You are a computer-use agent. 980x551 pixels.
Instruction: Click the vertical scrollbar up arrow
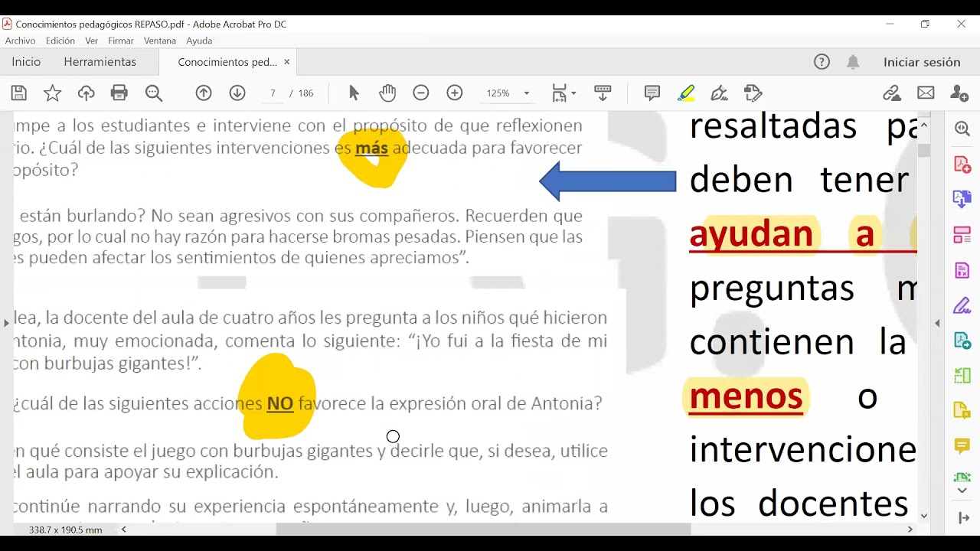pos(924,125)
